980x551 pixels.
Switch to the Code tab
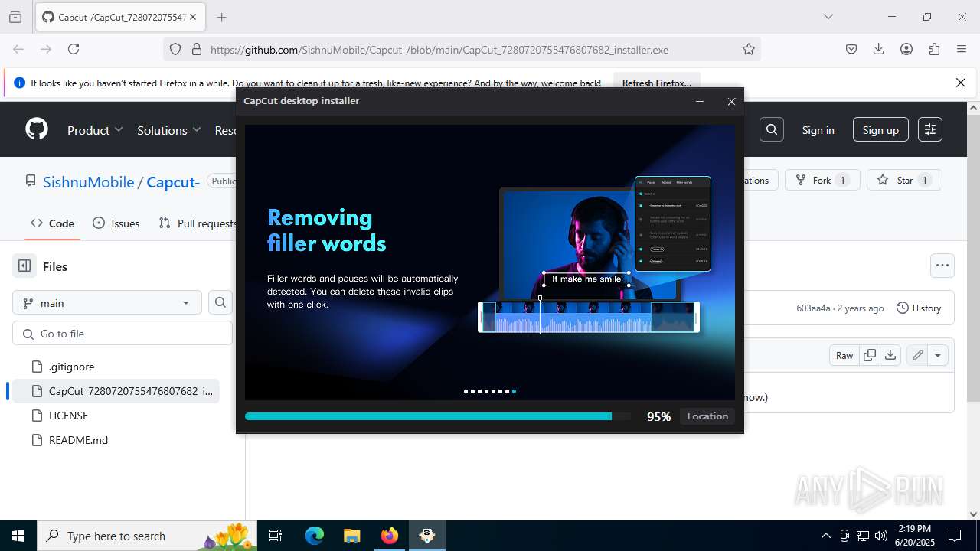53,223
